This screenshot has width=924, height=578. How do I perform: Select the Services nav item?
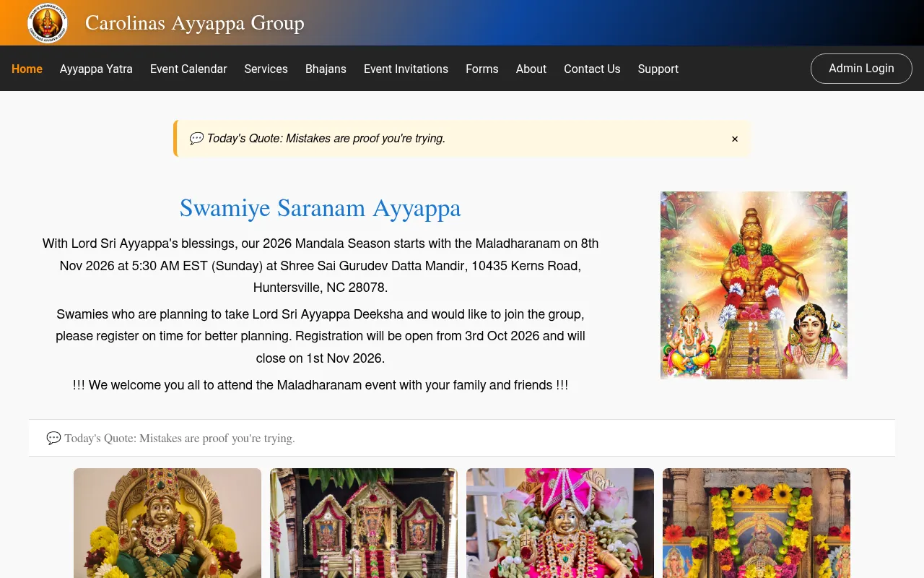point(266,69)
